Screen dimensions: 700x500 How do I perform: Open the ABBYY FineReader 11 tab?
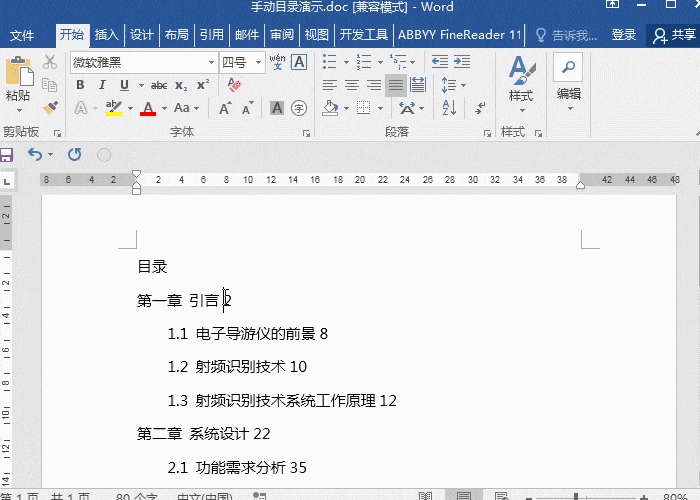pos(459,35)
